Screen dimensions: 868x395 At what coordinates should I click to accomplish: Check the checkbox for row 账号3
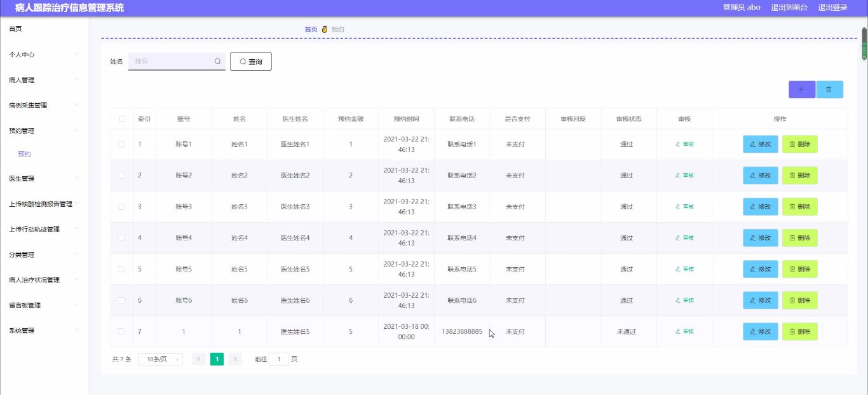[121, 207]
